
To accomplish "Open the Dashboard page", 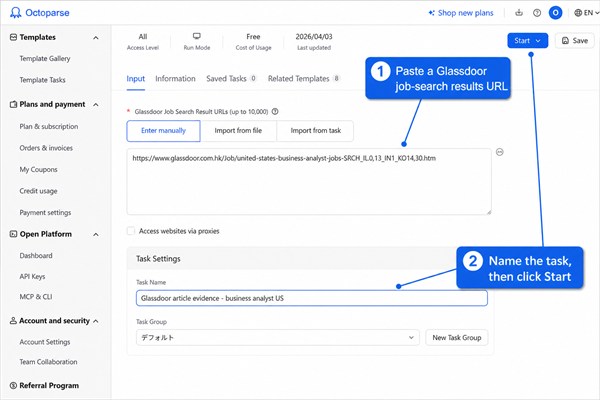I will click(x=36, y=255).
